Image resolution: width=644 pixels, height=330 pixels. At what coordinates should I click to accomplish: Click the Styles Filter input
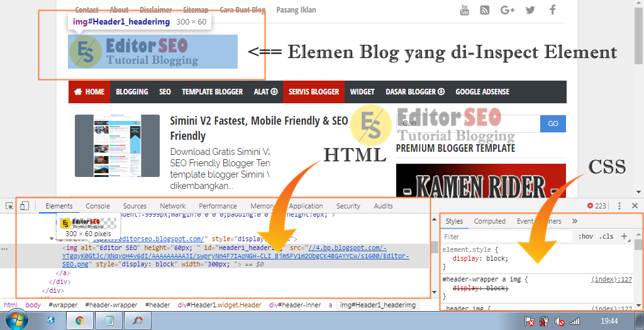(x=508, y=236)
